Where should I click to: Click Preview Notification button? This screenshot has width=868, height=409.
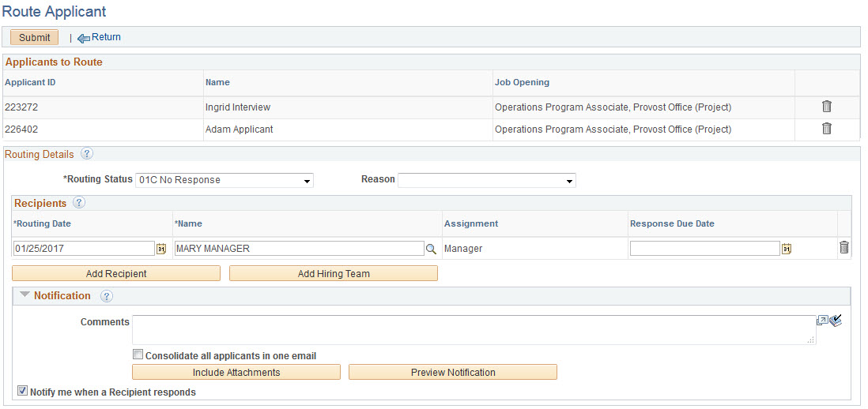click(x=453, y=372)
